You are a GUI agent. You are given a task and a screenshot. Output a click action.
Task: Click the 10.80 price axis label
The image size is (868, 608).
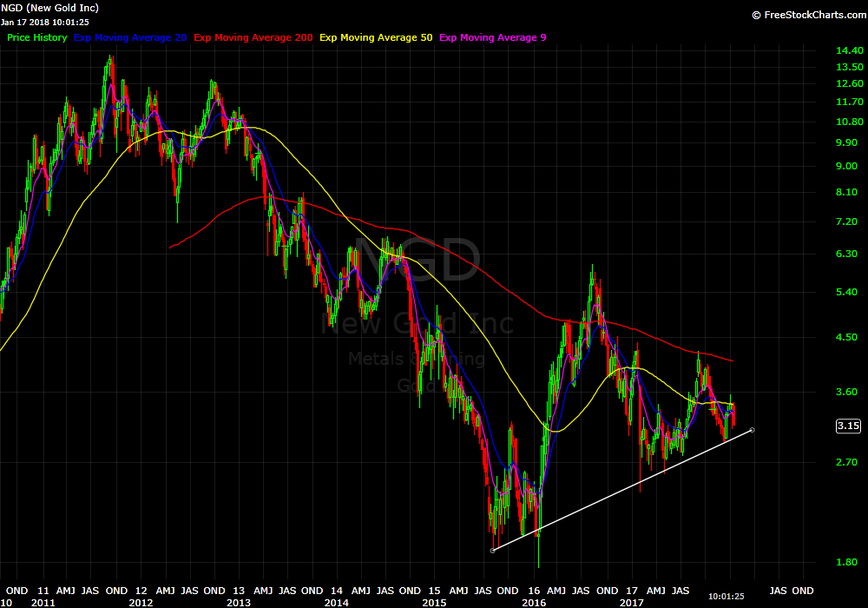849,122
